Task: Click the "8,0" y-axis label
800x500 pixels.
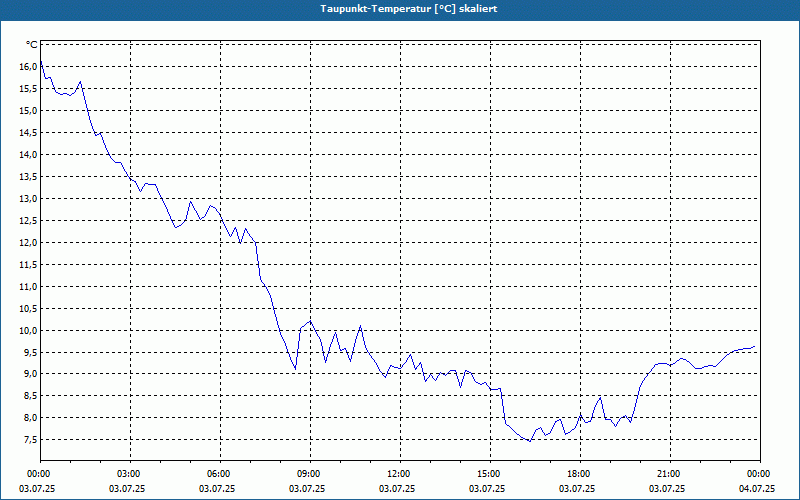Action: click(31, 418)
